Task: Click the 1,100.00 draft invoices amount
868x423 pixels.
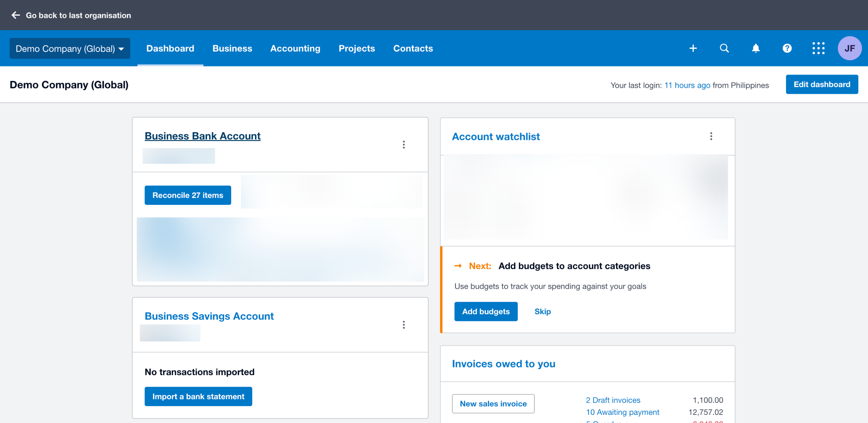Action: pyautogui.click(x=708, y=400)
